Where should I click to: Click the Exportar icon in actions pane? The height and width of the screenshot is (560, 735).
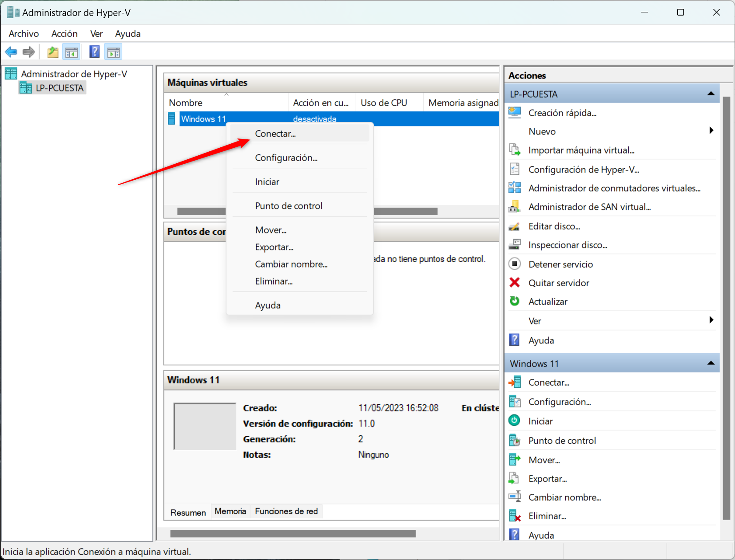point(515,478)
